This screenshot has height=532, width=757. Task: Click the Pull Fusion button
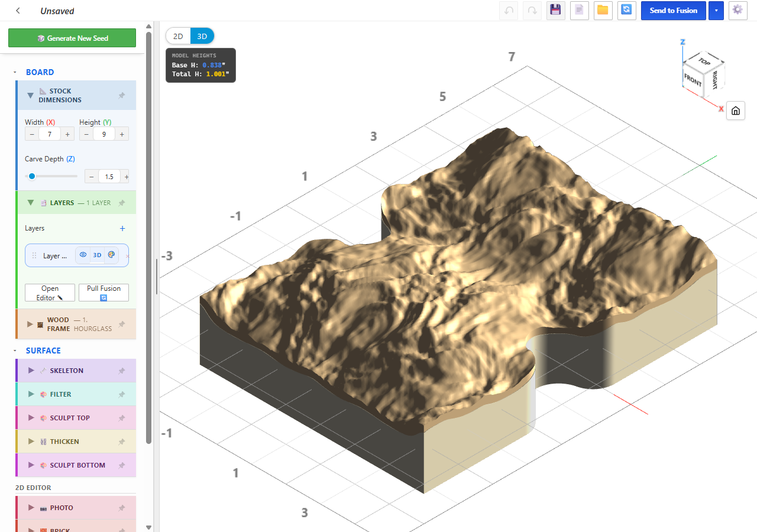[x=103, y=293]
